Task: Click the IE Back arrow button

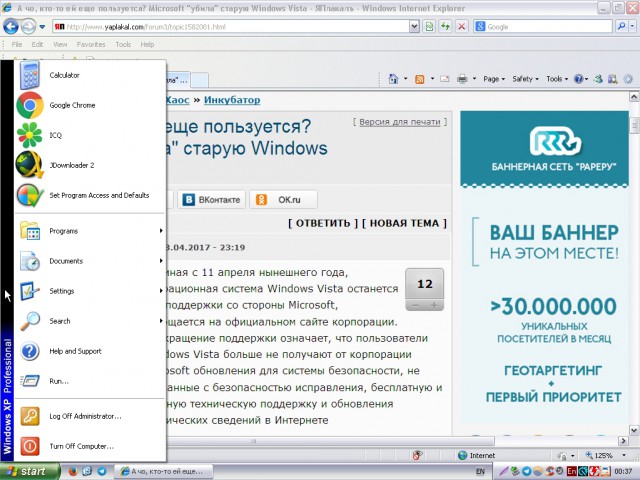Action: (x=11, y=27)
